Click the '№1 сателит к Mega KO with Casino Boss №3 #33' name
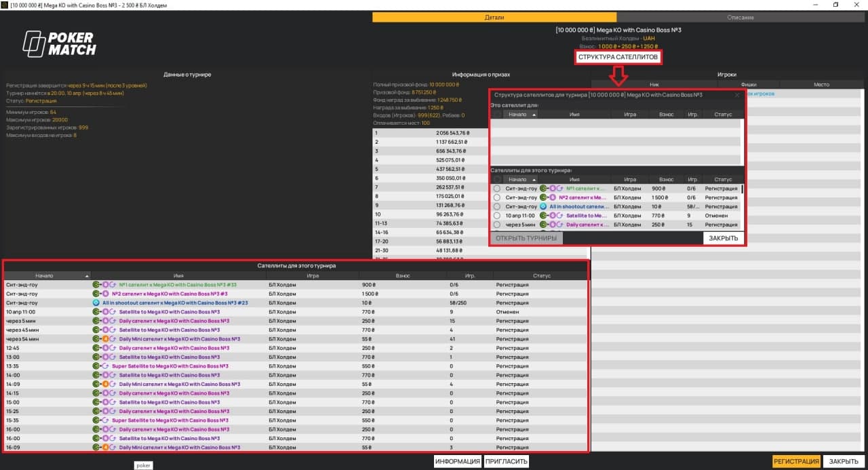Image resolution: width=868 pixels, height=470 pixels. point(178,285)
